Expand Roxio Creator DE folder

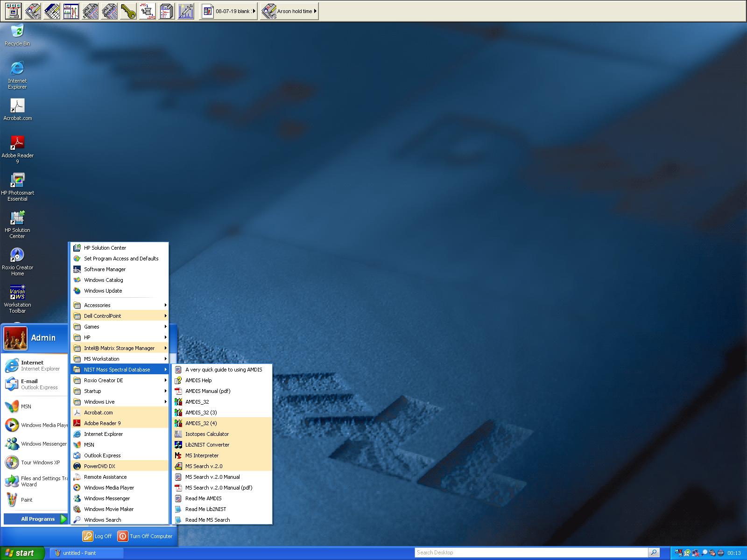click(x=120, y=380)
